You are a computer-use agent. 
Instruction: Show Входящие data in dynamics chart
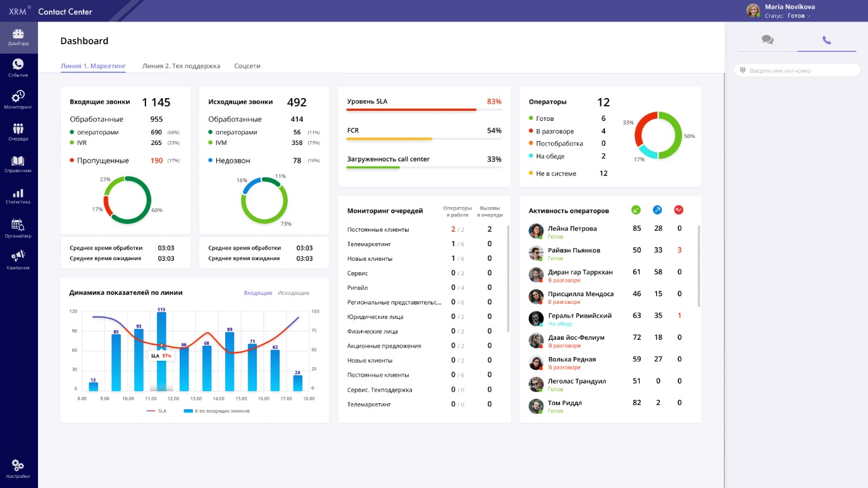click(257, 293)
